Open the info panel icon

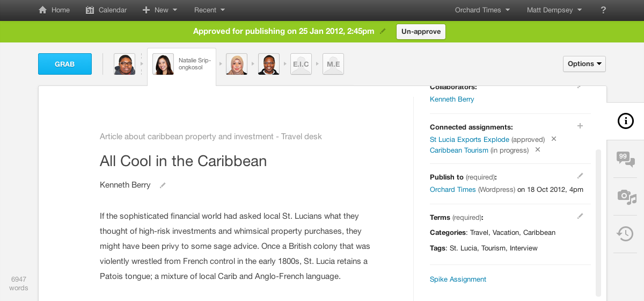tap(625, 121)
